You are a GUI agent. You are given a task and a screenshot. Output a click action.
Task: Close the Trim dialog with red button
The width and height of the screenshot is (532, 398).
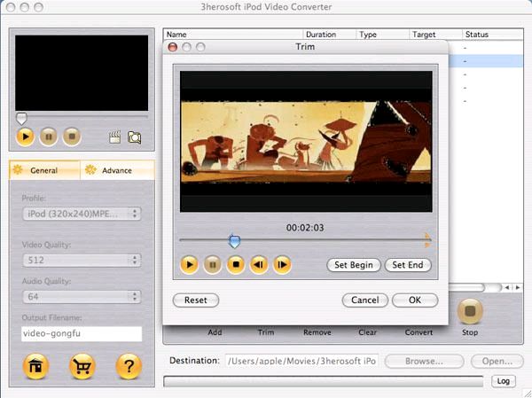(x=173, y=47)
